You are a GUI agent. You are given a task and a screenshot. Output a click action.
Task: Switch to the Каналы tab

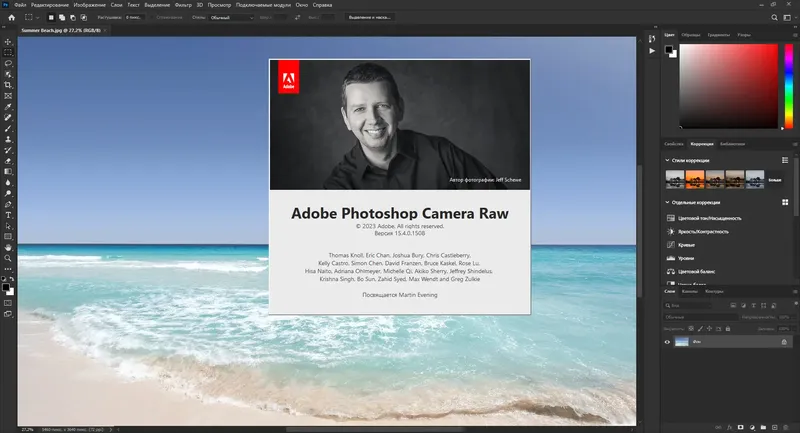coord(690,291)
